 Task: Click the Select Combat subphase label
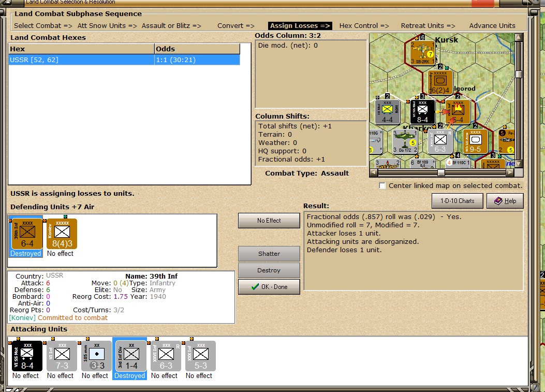43,26
